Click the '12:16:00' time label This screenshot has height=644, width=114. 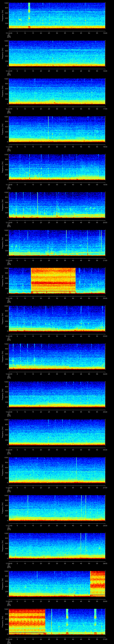click(9, 109)
